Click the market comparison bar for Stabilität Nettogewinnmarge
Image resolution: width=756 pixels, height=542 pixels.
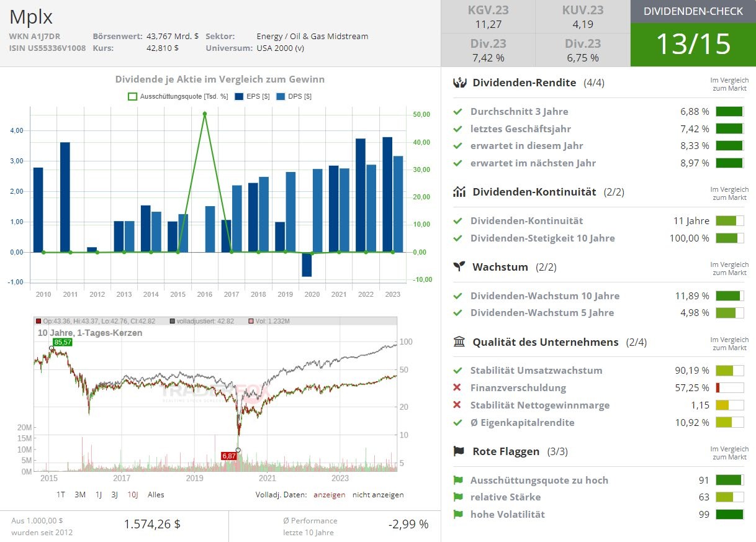(729, 405)
